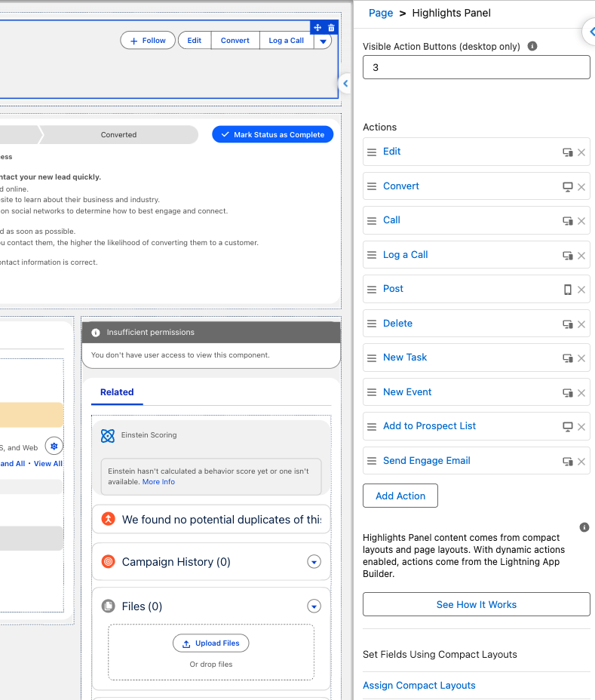Viewport: 595px width, 700px height.
Task: Click device visibility icon on Call action
Action: coord(567,221)
